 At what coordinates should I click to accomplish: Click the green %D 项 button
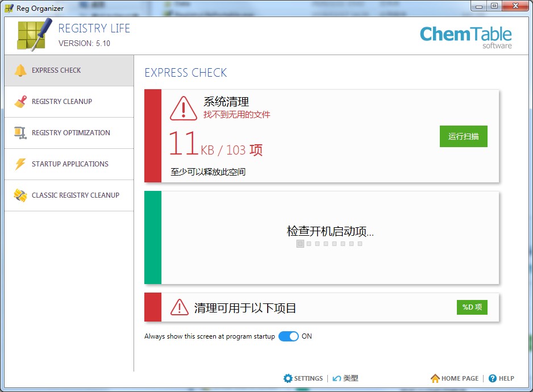tap(472, 307)
